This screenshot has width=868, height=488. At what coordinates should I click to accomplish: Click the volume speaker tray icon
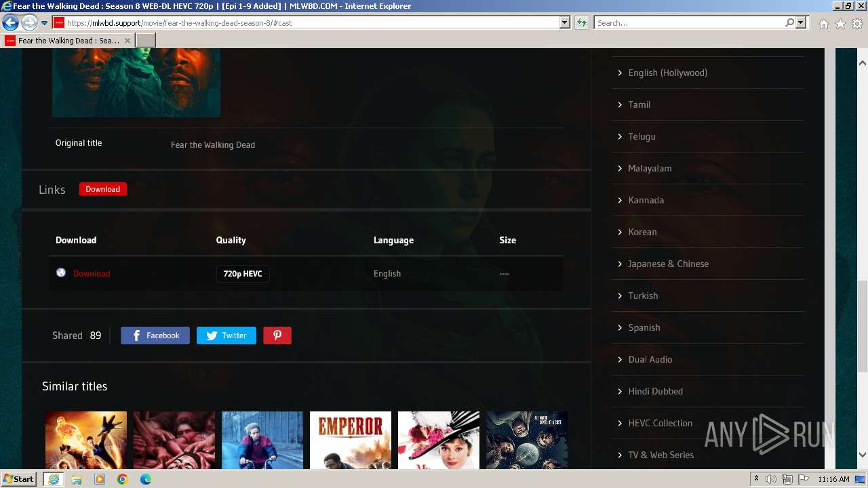pyautogui.click(x=771, y=479)
